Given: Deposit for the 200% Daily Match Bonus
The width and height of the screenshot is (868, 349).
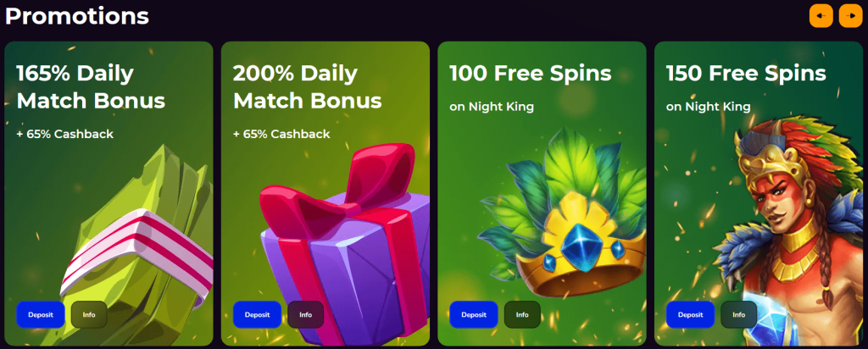Looking at the screenshot, I should tap(258, 315).
